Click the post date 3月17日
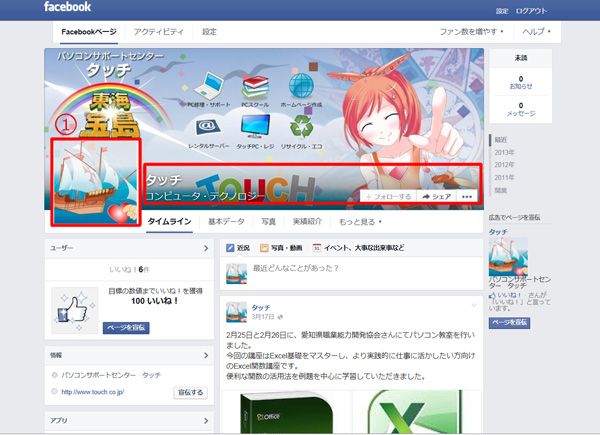The width and height of the screenshot is (600, 435). tap(263, 317)
